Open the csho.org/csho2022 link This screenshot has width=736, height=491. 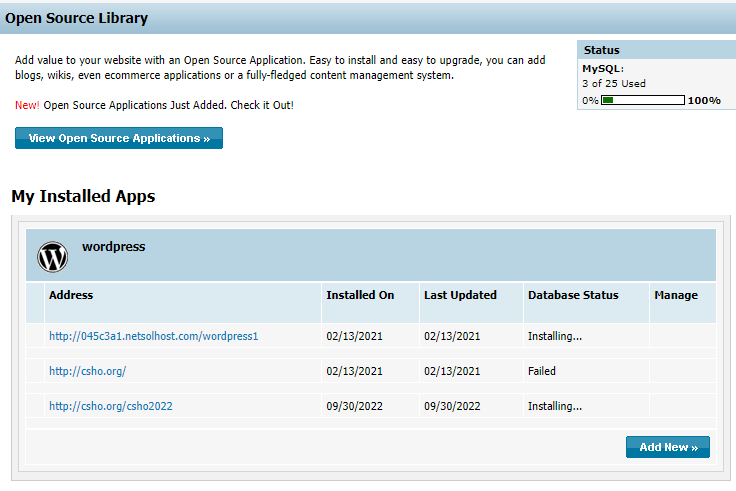(111, 406)
